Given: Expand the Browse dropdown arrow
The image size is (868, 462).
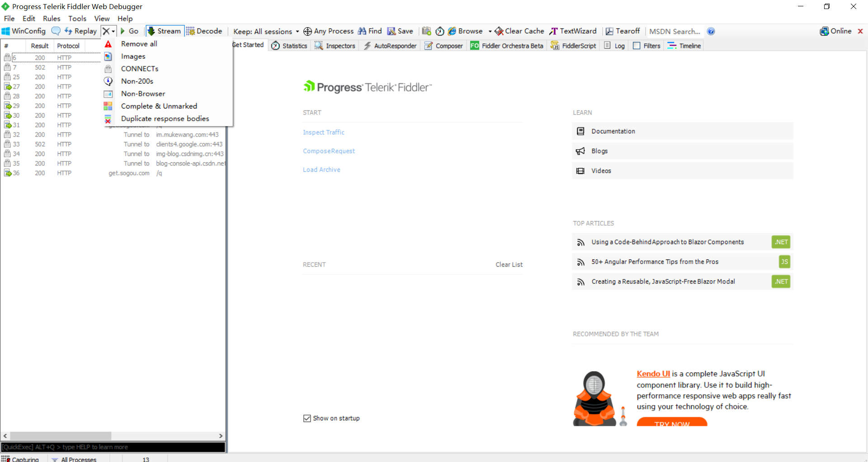Looking at the screenshot, I should [490, 32].
